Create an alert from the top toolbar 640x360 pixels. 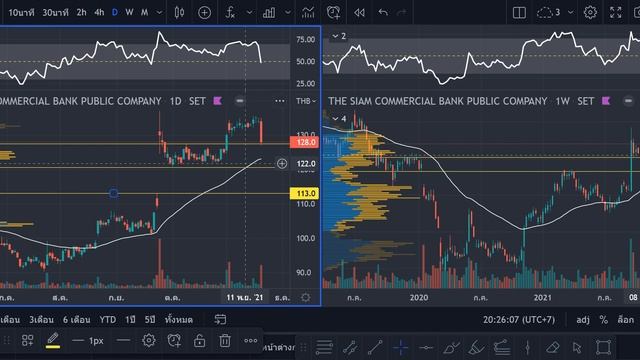point(333,13)
